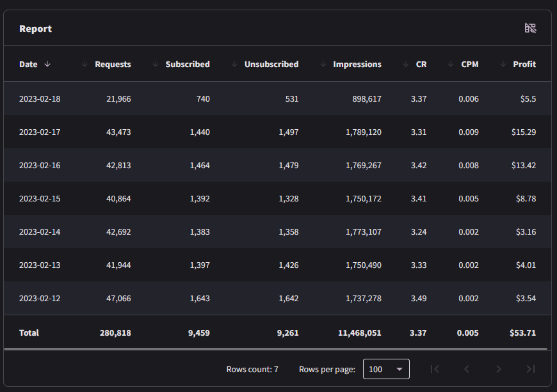Click the Impressions column header
This screenshot has width=557, height=392.
point(357,64)
